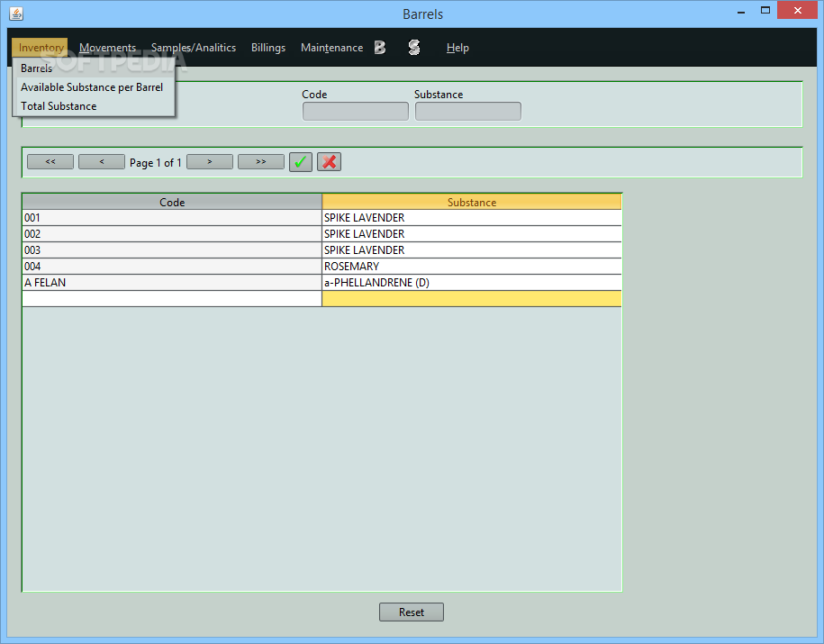Image resolution: width=824 pixels, height=644 pixels.
Task: Open the Billings menu
Action: (268, 48)
